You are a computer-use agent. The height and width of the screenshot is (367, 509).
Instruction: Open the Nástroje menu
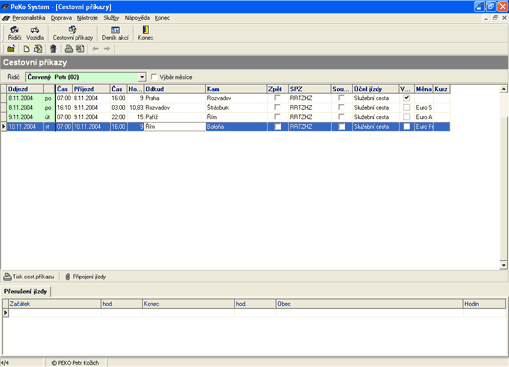coord(87,18)
